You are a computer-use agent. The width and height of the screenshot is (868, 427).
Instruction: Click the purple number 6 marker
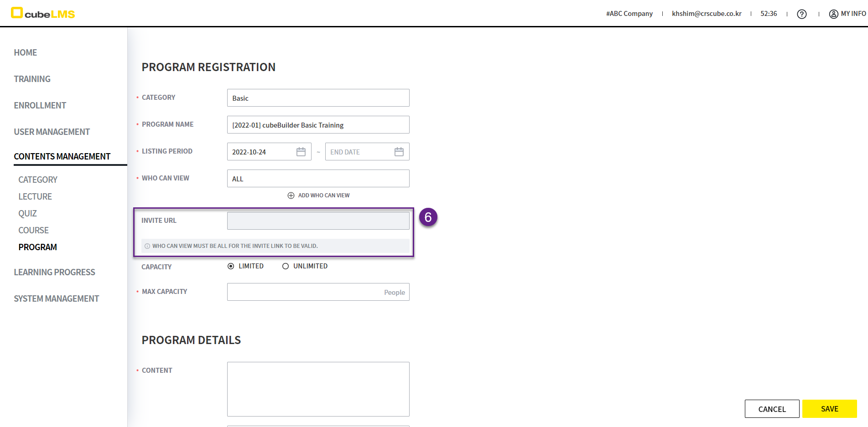pos(428,217)
